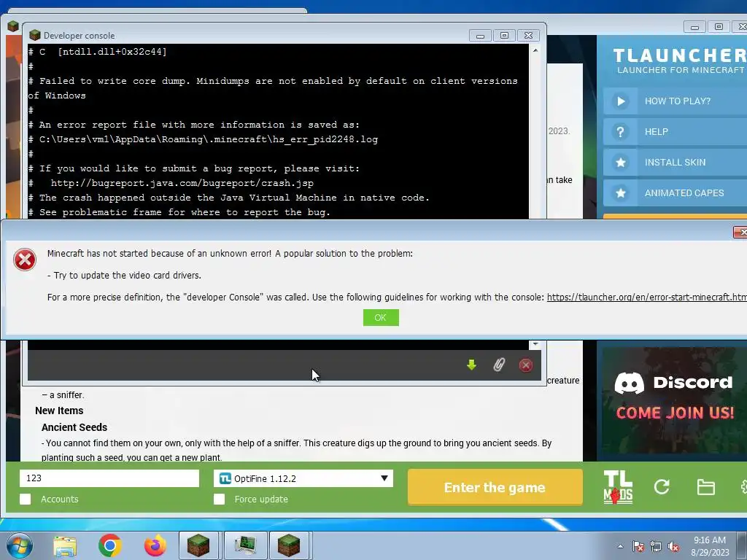Image resolution: width=747 pixels, height=560 pixels.
Task: Click the question mark icon beside HELP
Action: (620, 132)
